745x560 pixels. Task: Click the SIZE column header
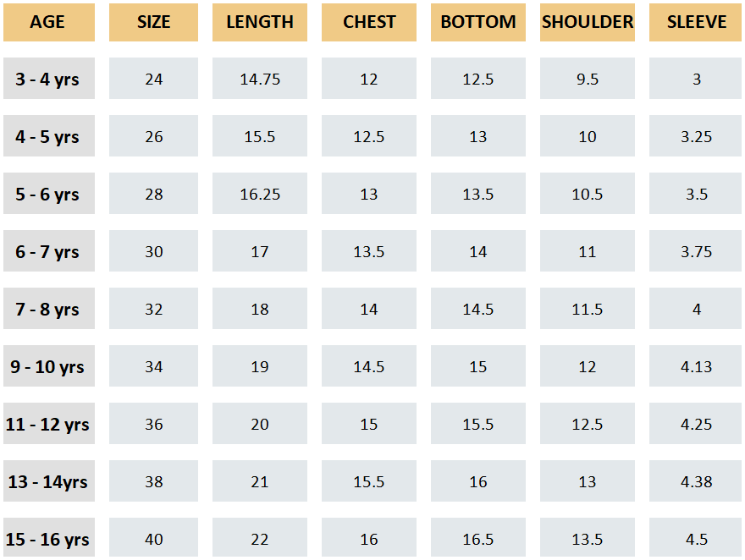pos(153,22)
